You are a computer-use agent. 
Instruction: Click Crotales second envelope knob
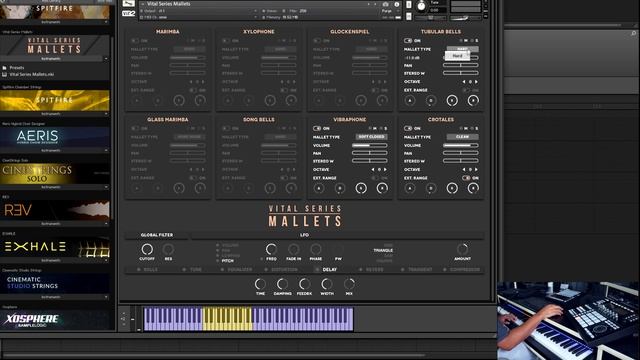(x=431, y=188)
